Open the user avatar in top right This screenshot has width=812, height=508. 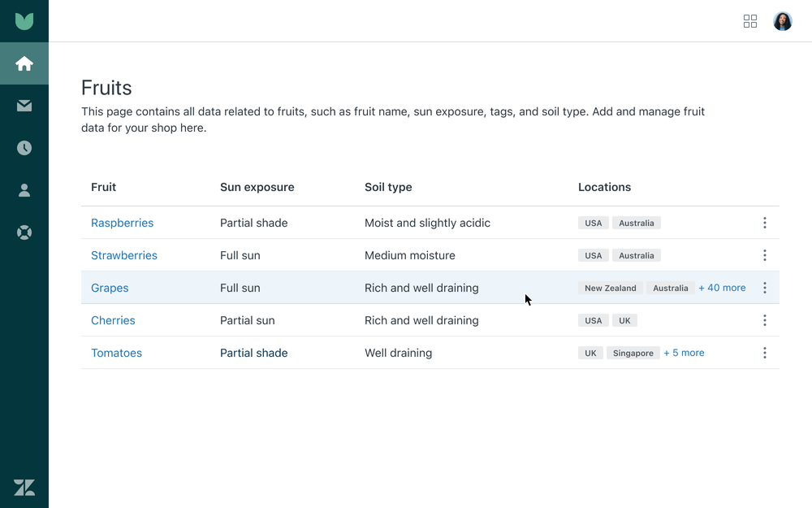(x=783, y=21)
